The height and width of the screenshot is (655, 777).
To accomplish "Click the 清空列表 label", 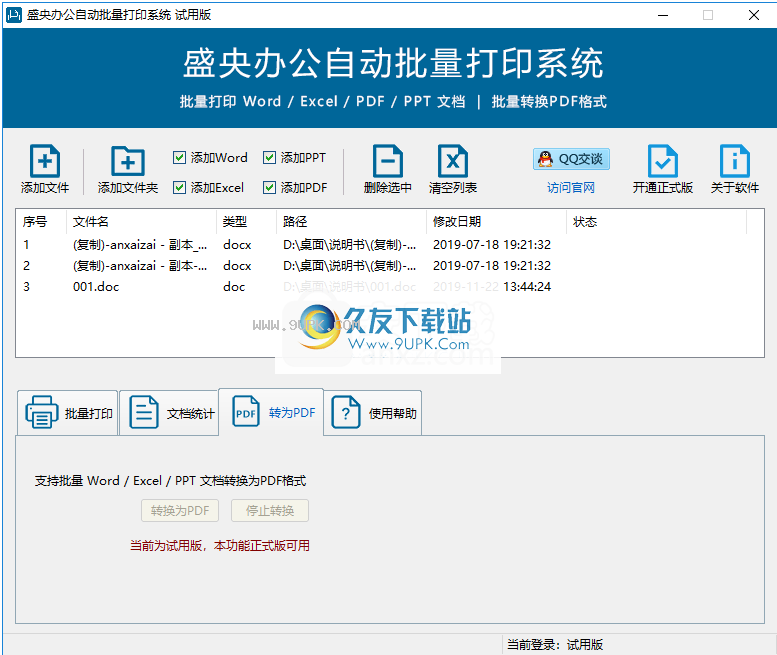I will coord(453,188).
